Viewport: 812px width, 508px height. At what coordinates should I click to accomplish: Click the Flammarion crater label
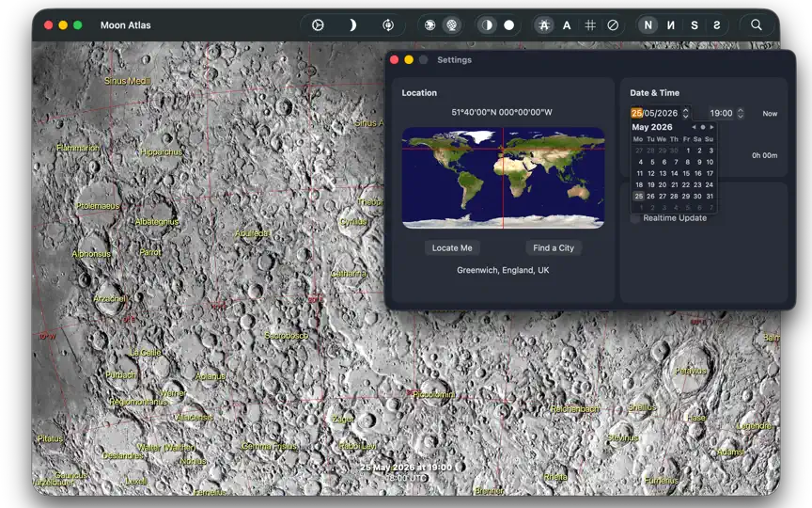(78, 149)
